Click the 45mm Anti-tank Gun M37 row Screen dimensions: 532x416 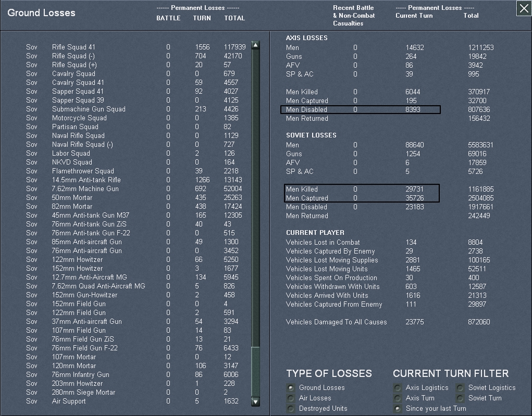point(135,215)
